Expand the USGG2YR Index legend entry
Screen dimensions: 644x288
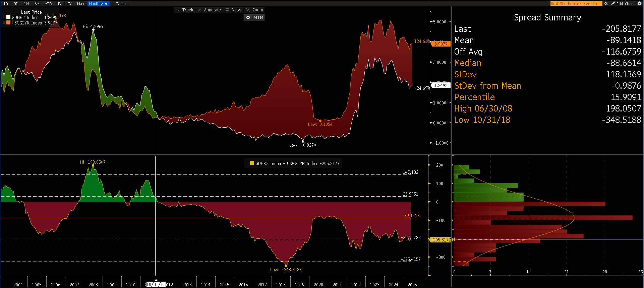pyautogui.click(x=4, y=22)
